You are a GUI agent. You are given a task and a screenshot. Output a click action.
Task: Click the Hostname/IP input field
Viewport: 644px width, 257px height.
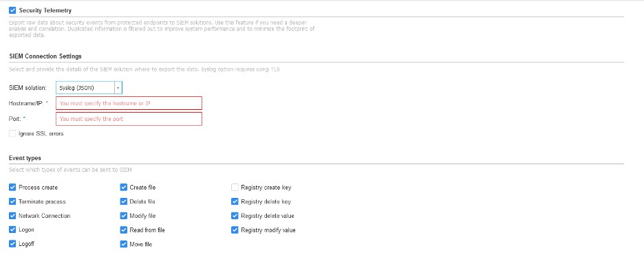[129, 103]
